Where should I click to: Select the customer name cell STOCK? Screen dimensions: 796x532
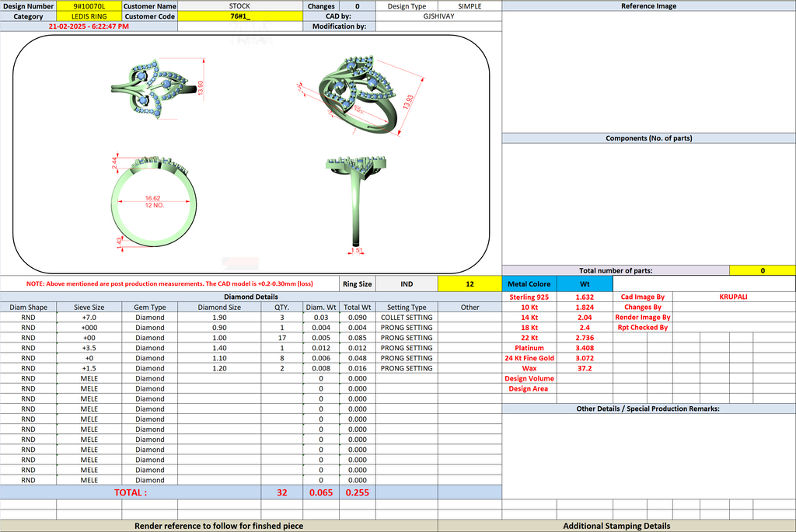tap(239, 6)
